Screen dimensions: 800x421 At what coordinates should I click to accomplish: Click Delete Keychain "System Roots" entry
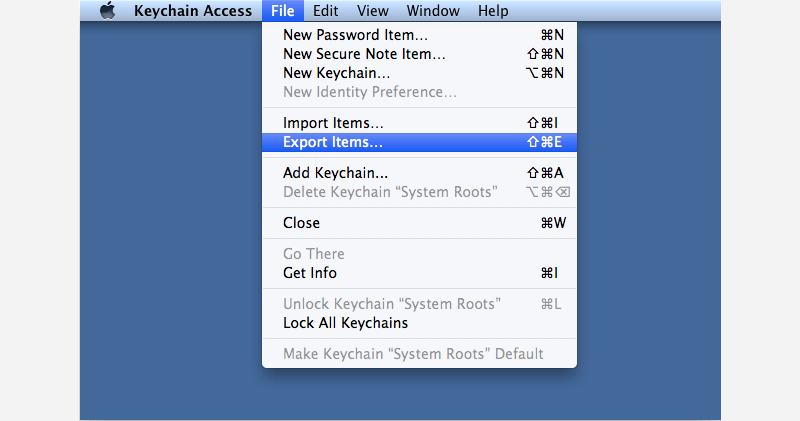[x=389, y=192]
